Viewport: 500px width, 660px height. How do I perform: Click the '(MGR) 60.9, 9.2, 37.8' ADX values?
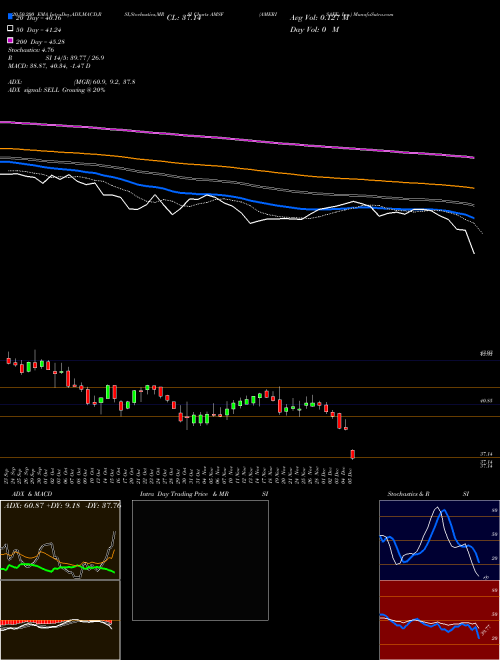104,82
